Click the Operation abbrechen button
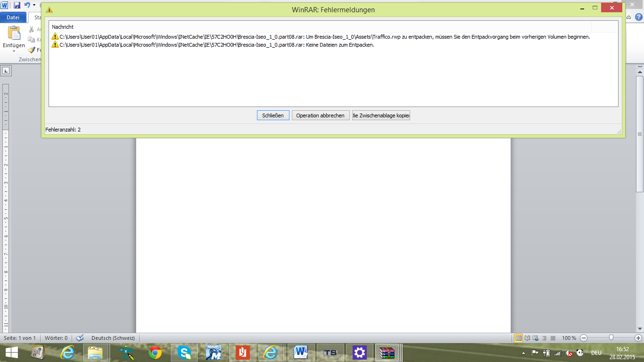This screenshot has height=362, width=644. [x=320, y=115]
